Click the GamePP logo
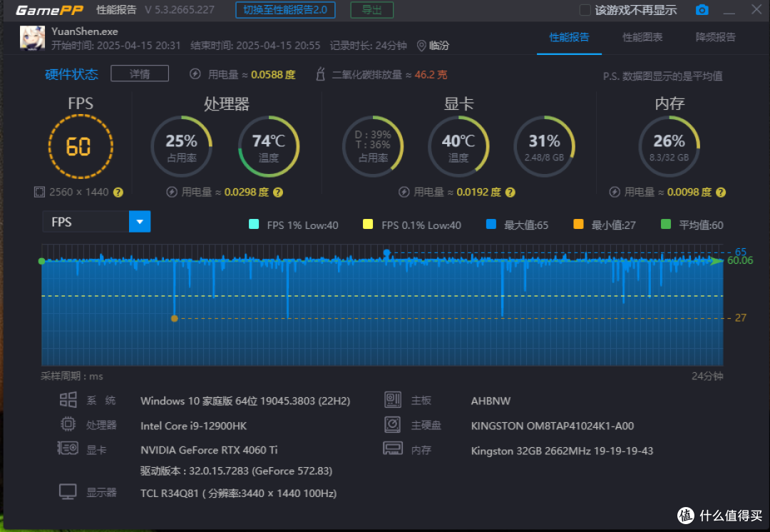This screenshot has height=532, width=770. click(x=49, y=10)
